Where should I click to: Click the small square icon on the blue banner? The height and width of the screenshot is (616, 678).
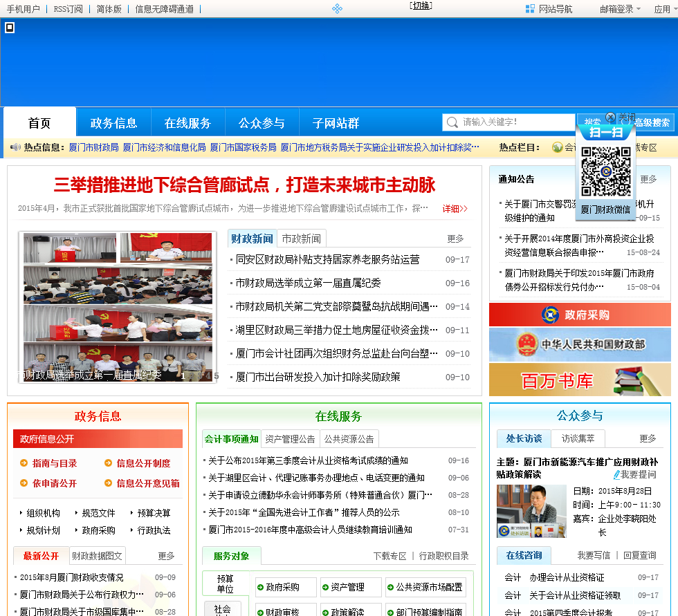point(10,28)
